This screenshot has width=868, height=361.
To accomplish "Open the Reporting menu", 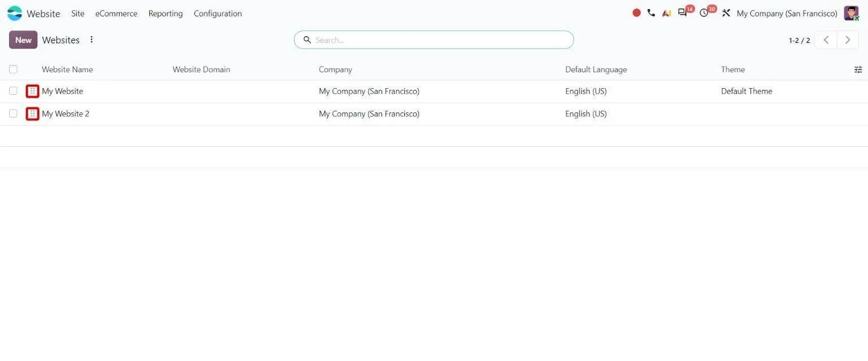I will pos(166,13).
